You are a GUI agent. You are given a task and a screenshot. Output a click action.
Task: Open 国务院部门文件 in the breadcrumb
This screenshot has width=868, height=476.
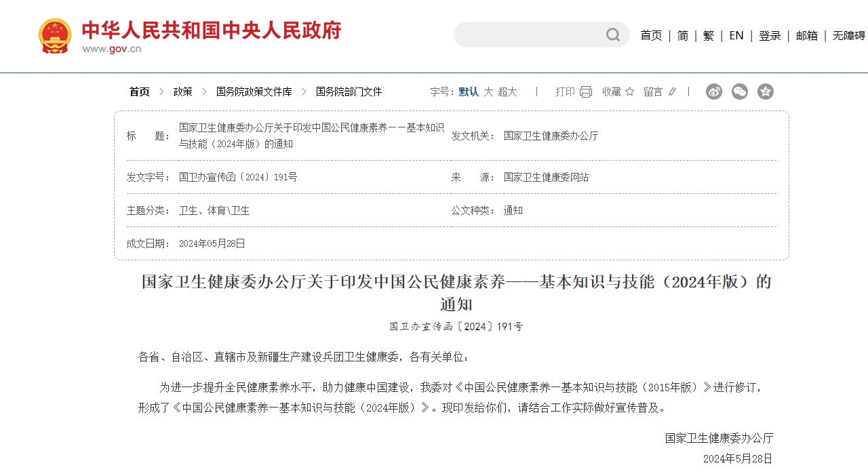(x=349, y=92)
